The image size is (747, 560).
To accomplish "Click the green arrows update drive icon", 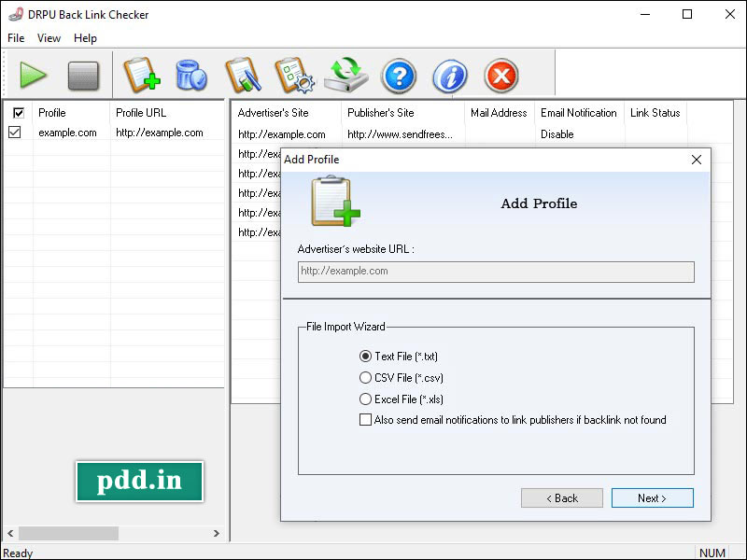I will (346, 75).
